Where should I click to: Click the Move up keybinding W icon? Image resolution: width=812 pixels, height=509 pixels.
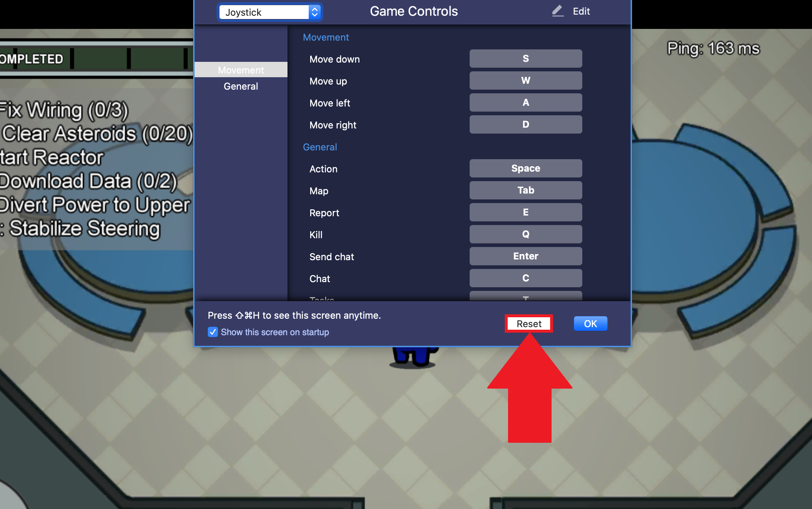(526, 81)
